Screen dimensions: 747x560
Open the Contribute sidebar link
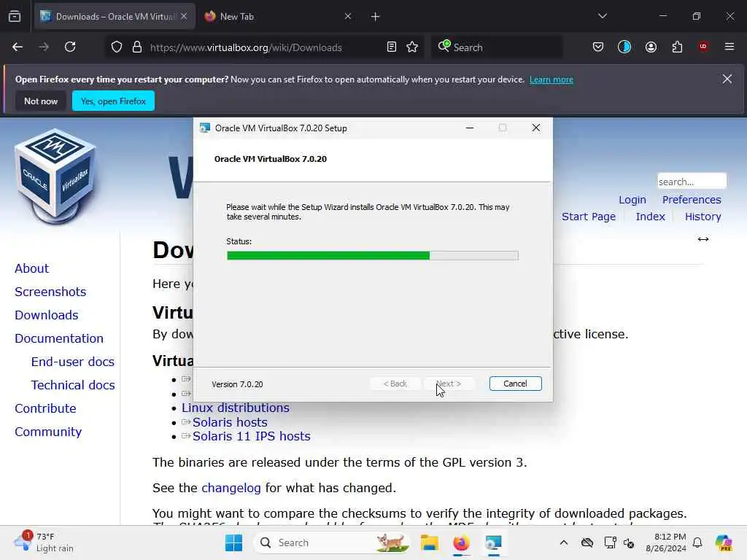click(45, 408)
